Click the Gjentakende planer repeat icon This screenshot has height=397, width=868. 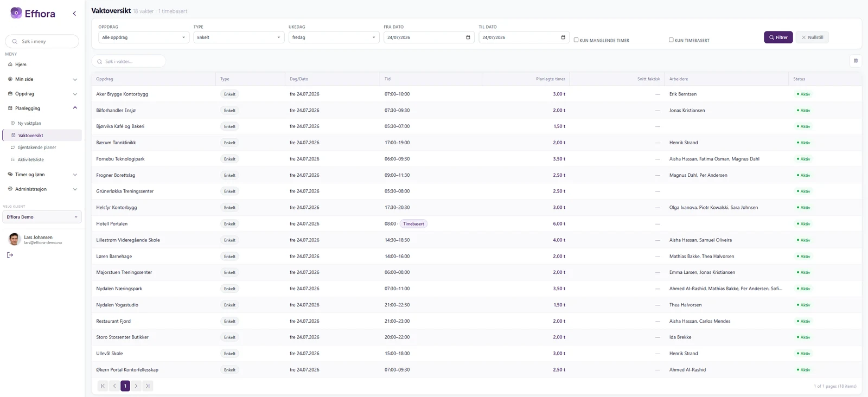[13, 148]
